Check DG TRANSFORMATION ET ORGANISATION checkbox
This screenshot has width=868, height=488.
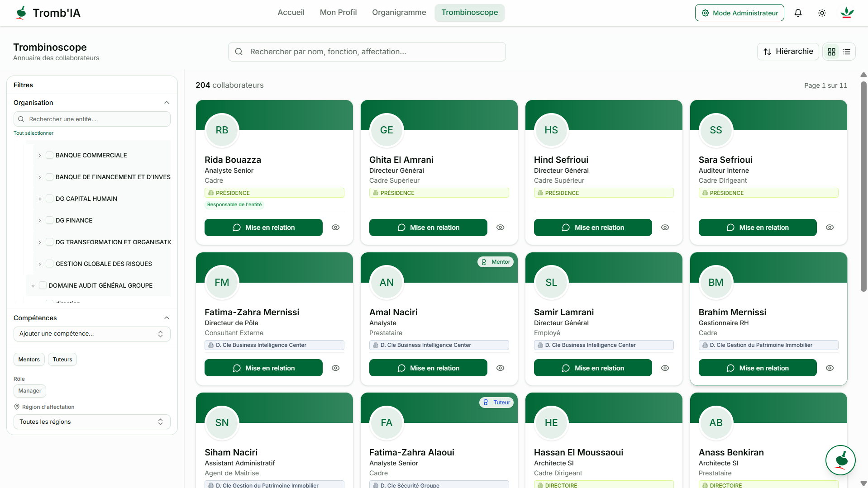point(50,242)
